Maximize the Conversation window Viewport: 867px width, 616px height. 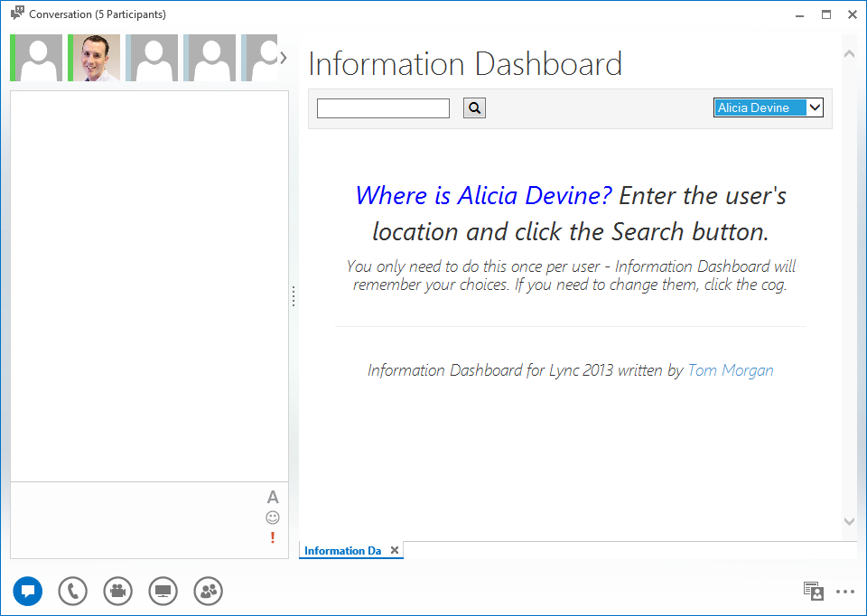pos(826,15)
